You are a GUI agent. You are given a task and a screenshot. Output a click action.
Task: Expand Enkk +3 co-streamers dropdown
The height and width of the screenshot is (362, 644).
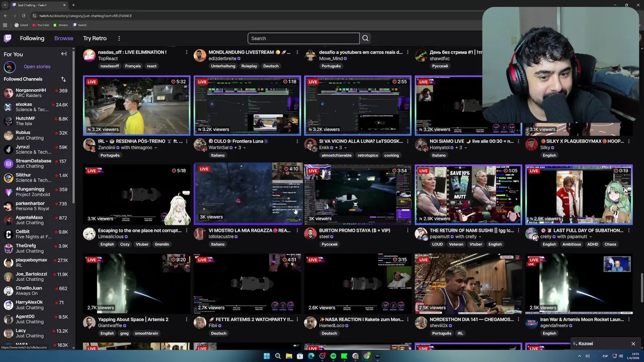point(345,148)
